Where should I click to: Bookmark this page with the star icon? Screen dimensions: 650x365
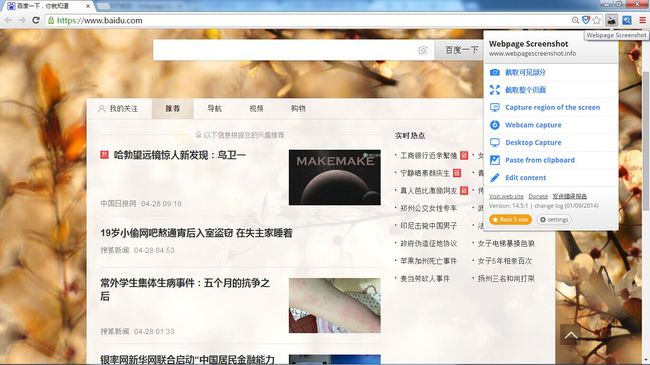click(597, 20)
